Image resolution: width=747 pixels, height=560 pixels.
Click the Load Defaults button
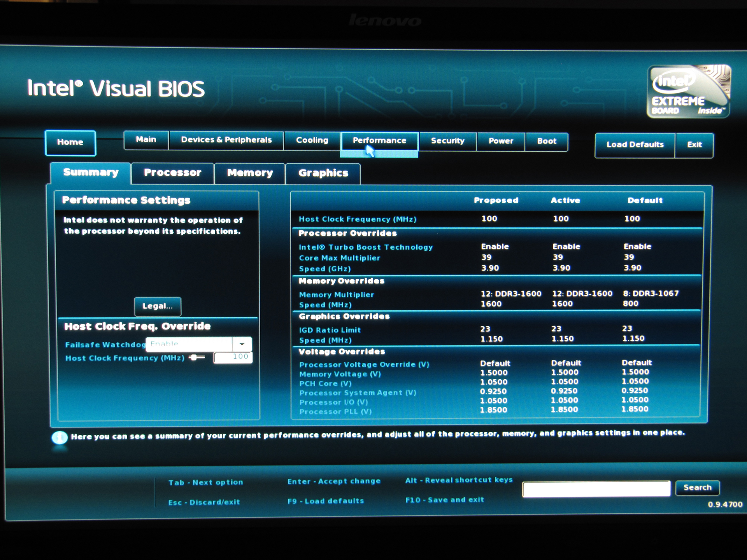click(x=635, y=145)
